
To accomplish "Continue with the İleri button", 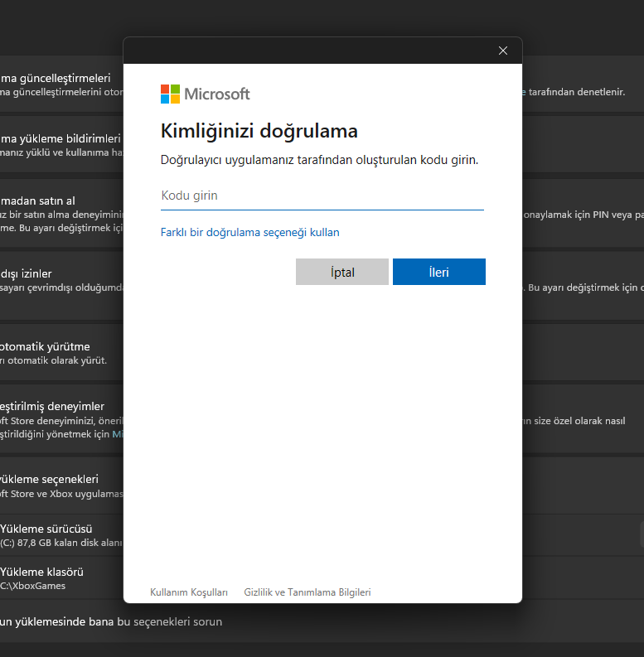I will coord(439,272).
